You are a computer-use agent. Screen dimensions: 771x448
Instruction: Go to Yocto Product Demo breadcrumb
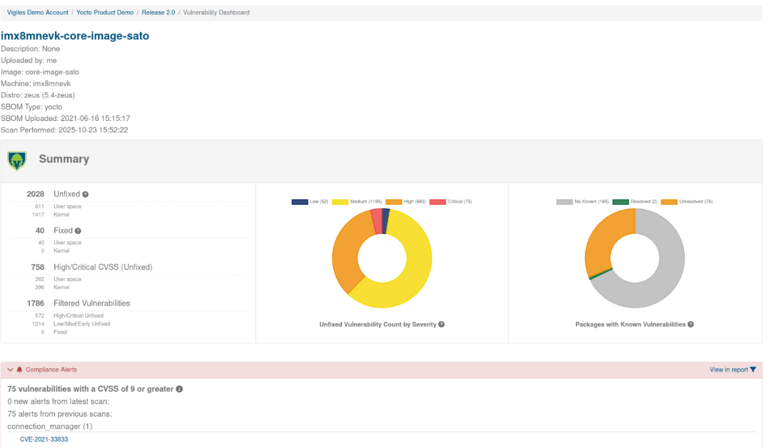click(x=107, y=13)
